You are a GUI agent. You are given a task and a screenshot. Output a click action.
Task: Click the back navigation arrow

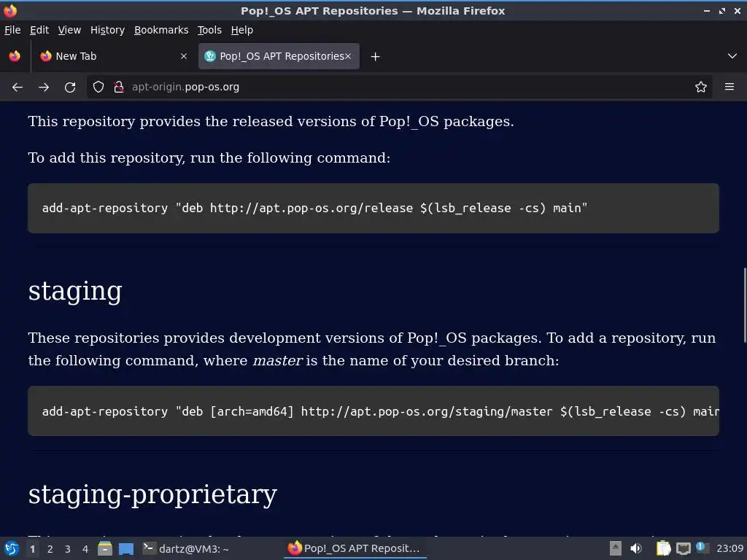pyautogui.click(x=18, y=87)
